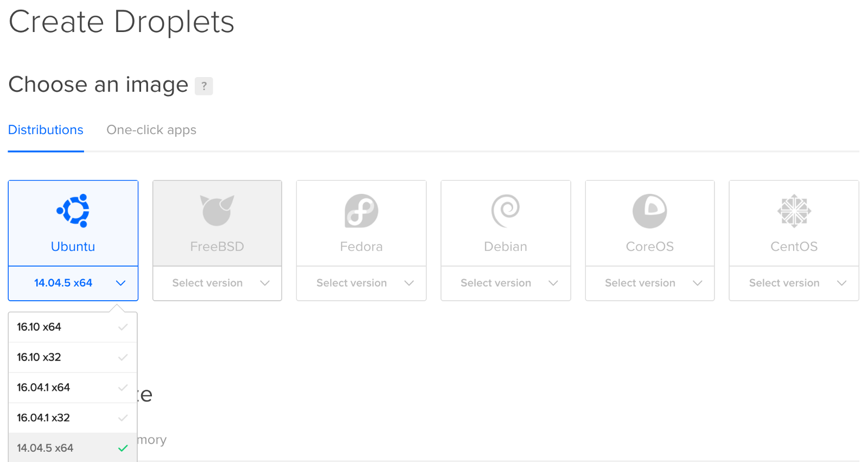
Task: Expand the Fedora Select version dropdown
Action: point(361,283)
